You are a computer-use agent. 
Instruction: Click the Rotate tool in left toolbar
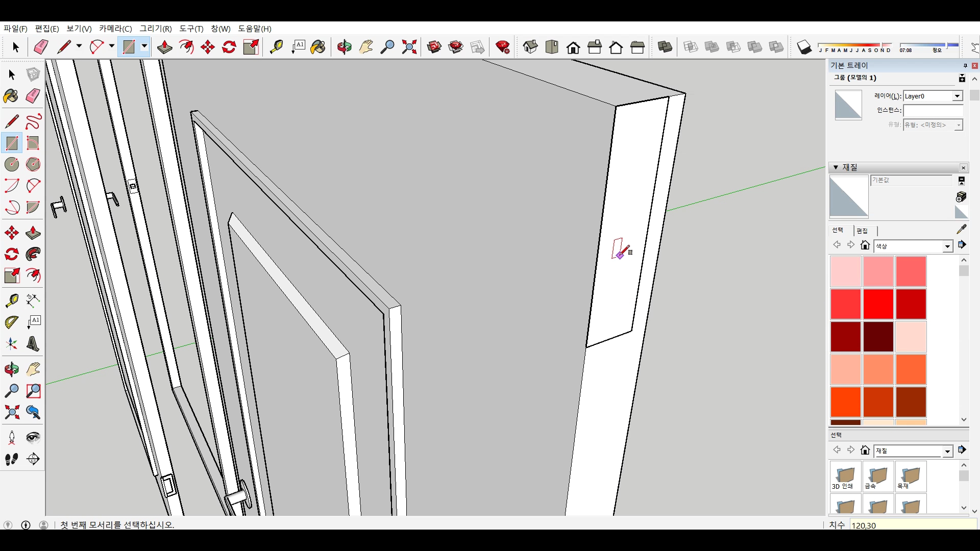coord(11,254)
